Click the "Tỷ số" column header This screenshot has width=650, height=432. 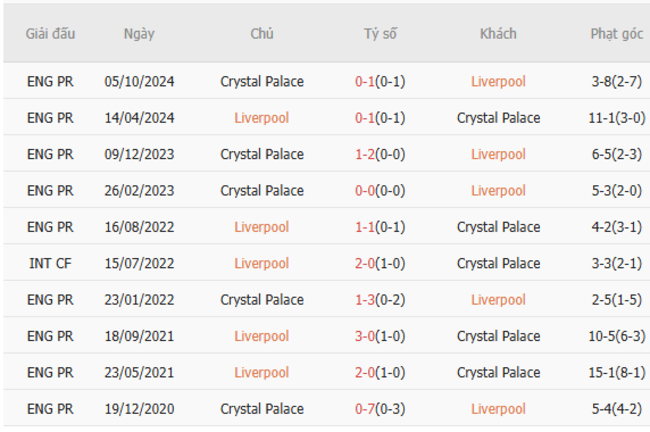pos(380,33)
